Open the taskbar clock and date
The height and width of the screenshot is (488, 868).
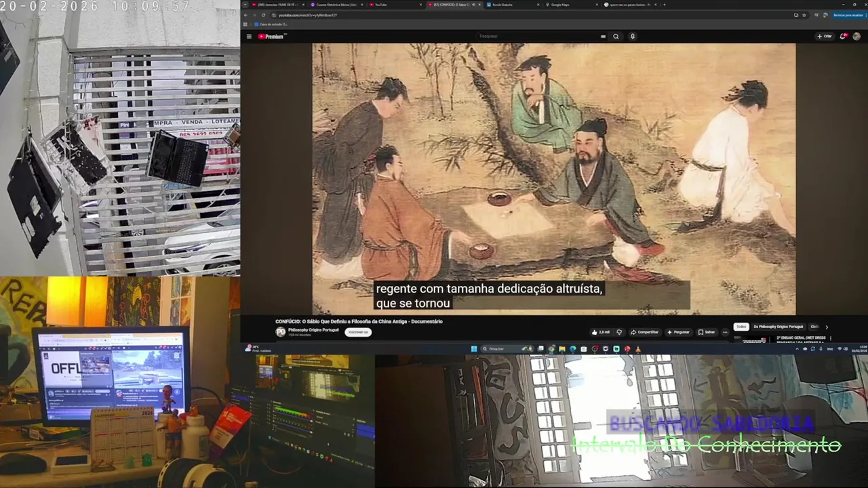(x=859, y=349)
